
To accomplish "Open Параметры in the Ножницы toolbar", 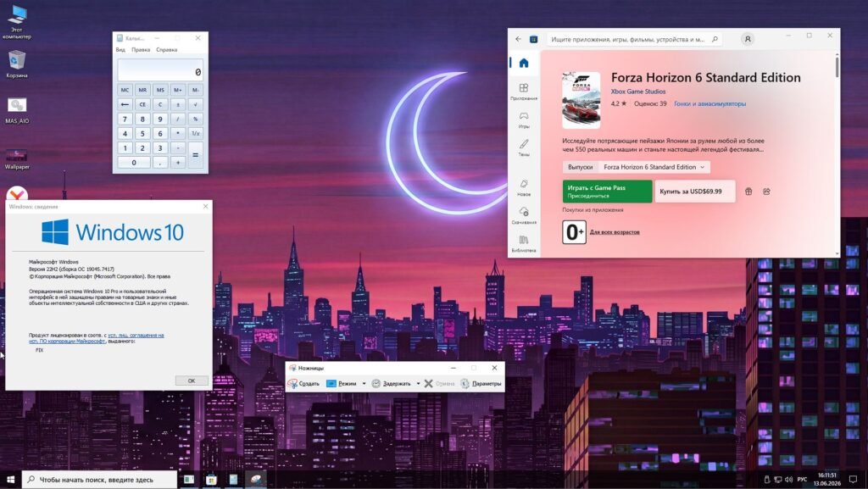I will click(481, 383).
